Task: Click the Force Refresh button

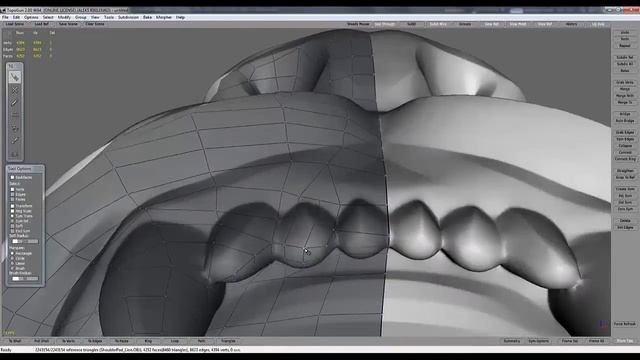Action: point(625,324)
